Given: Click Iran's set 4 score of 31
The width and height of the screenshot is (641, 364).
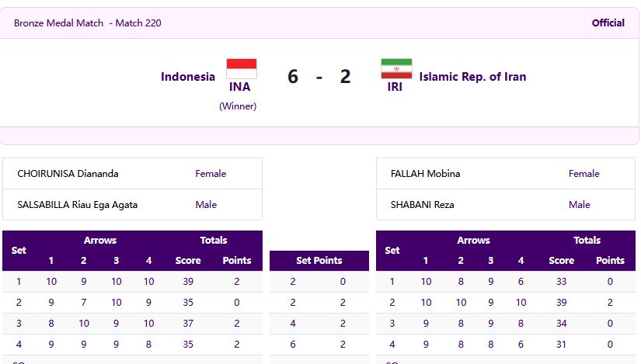Looking at the screenshot, I should [561, 345].
